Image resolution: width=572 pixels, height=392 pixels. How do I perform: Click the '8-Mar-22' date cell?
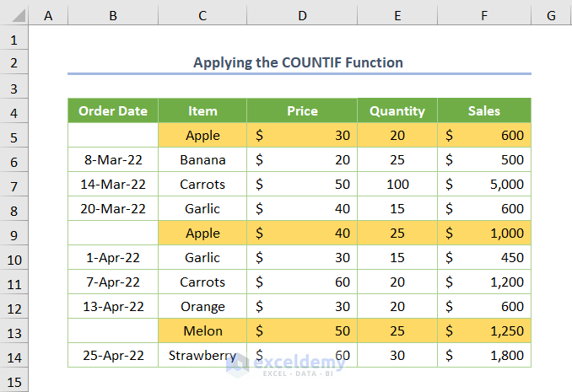point(113,160)
